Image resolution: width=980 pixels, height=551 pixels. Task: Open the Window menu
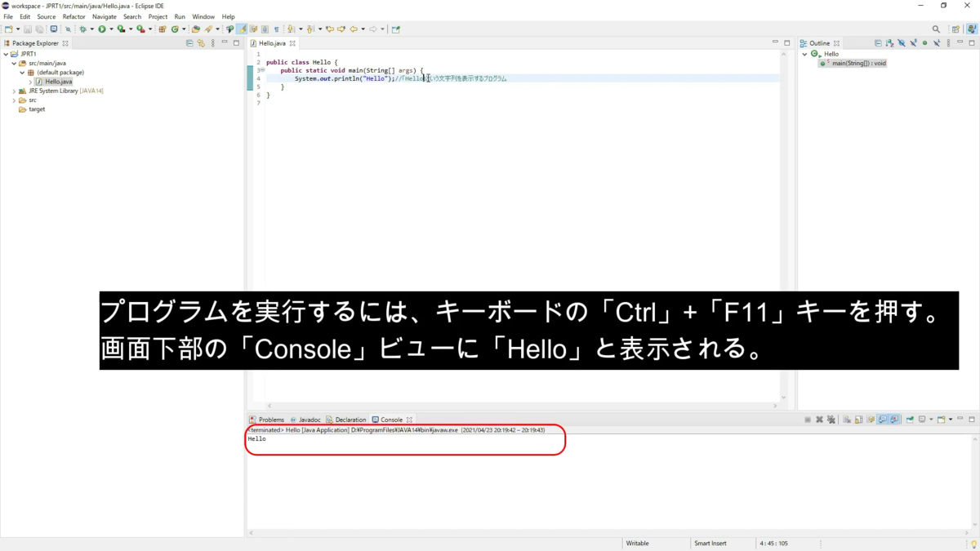(x=203, y=16)
